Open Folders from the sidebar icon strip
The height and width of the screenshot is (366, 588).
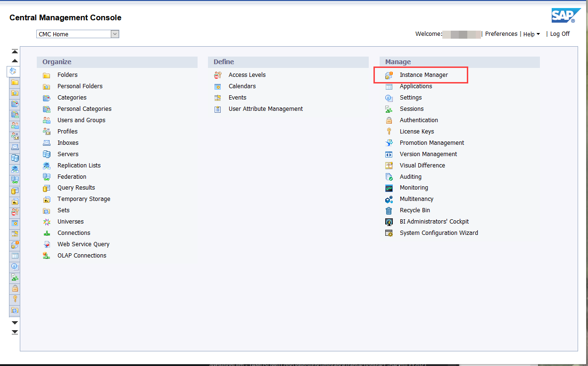click(15, 82)
